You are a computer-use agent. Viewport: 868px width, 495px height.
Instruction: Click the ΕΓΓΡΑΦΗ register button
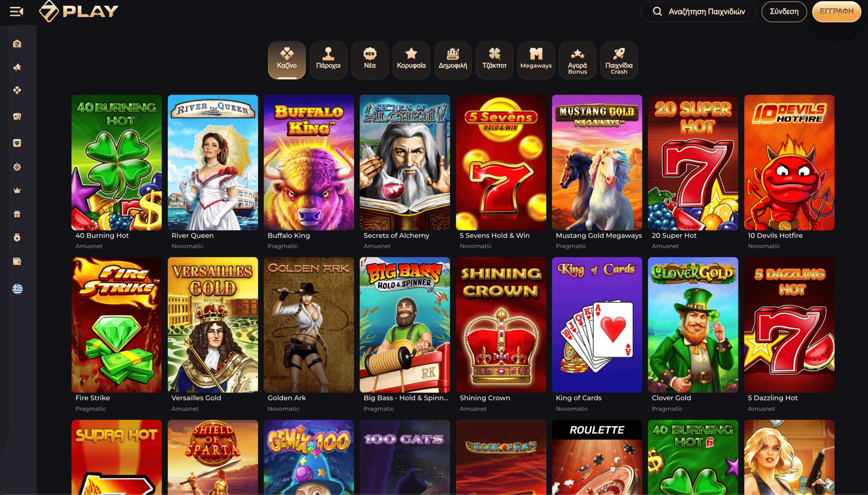(x=836, y=11)
